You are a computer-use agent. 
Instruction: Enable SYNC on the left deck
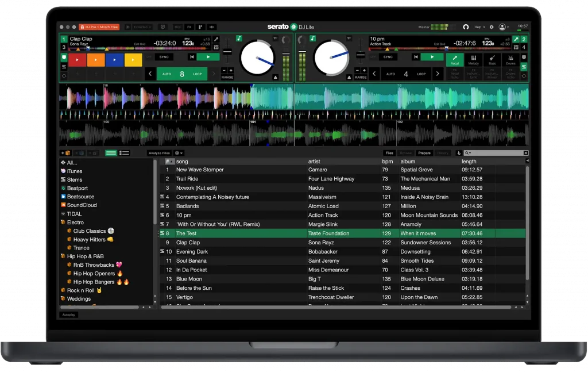click(x=164, y=57)
